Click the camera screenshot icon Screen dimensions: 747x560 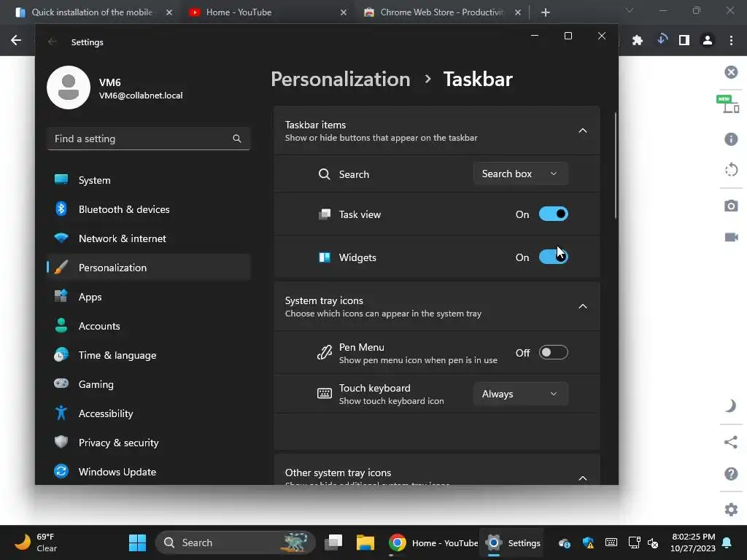pyautogui.click(x=731, y=206)
